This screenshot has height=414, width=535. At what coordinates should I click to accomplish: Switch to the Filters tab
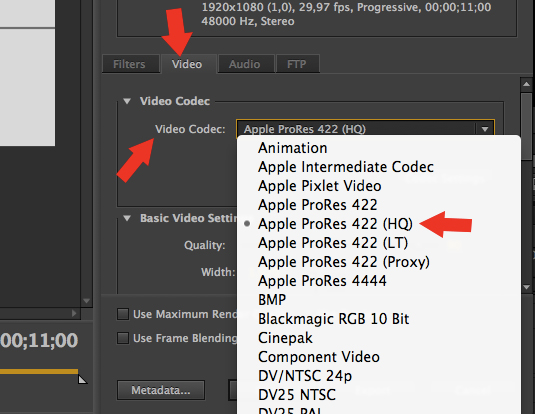131,64
